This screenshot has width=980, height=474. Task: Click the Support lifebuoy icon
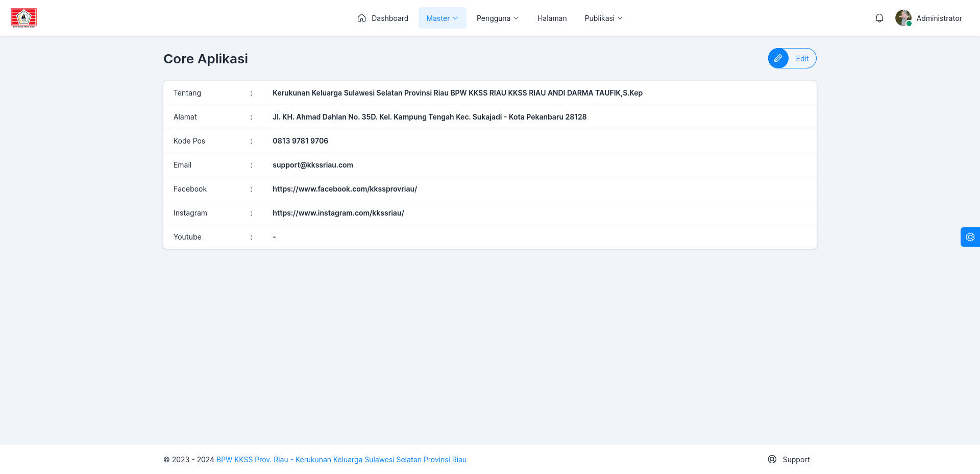click(772, 459)
